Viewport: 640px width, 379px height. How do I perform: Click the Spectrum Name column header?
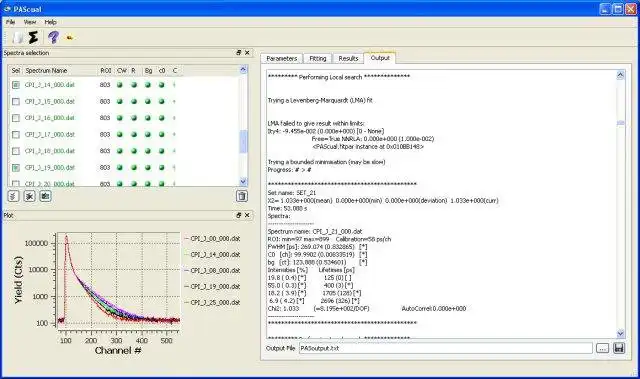coord(46,71)
